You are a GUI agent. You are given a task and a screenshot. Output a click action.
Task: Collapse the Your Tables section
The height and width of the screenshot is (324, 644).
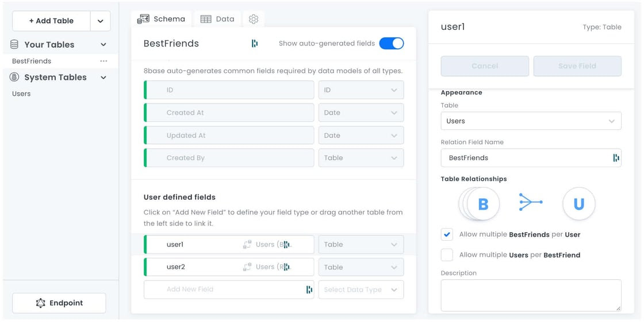point(103,45)
